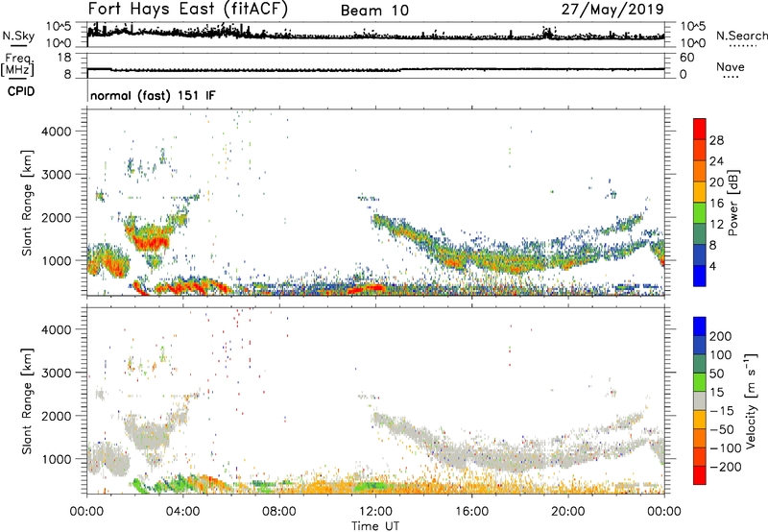768x532 pixels.
Task: Click the "12:00" time tick label
Action: [x=375, y=512]
